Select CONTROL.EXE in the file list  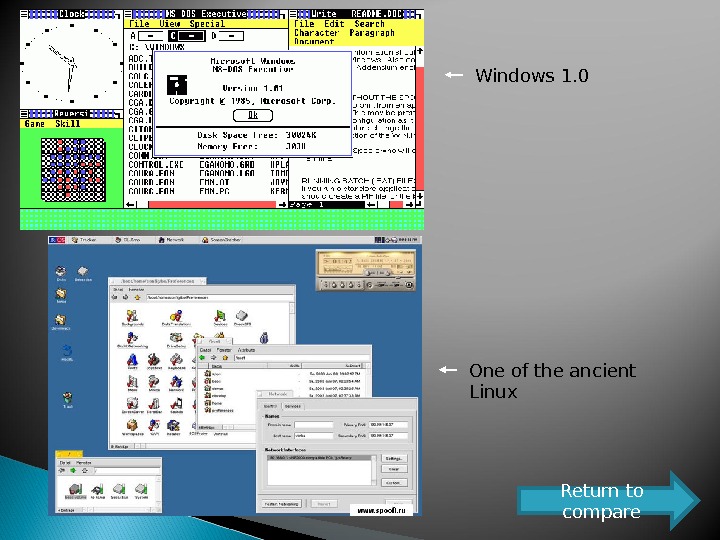(156, 164)
